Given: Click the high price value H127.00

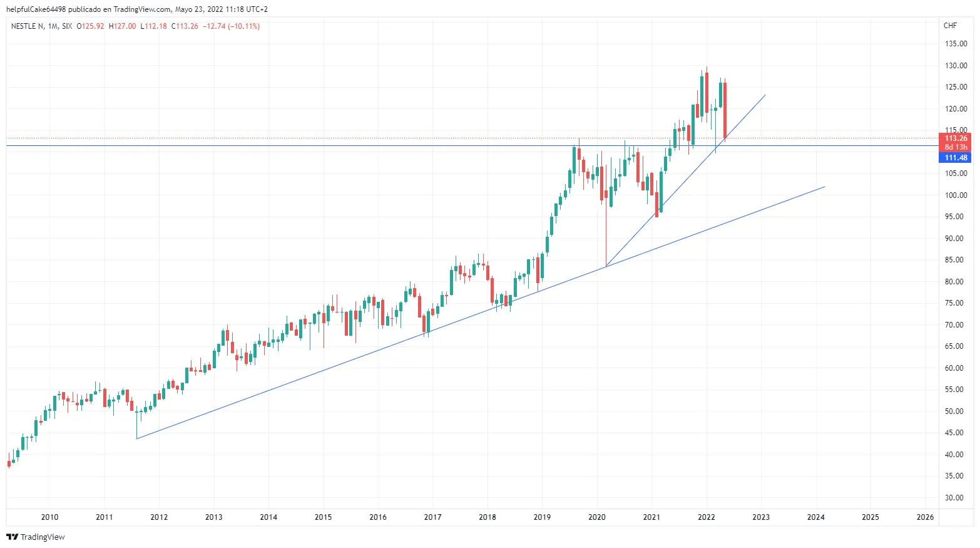Looking at the screenshot, I should [x=122, y=26].
